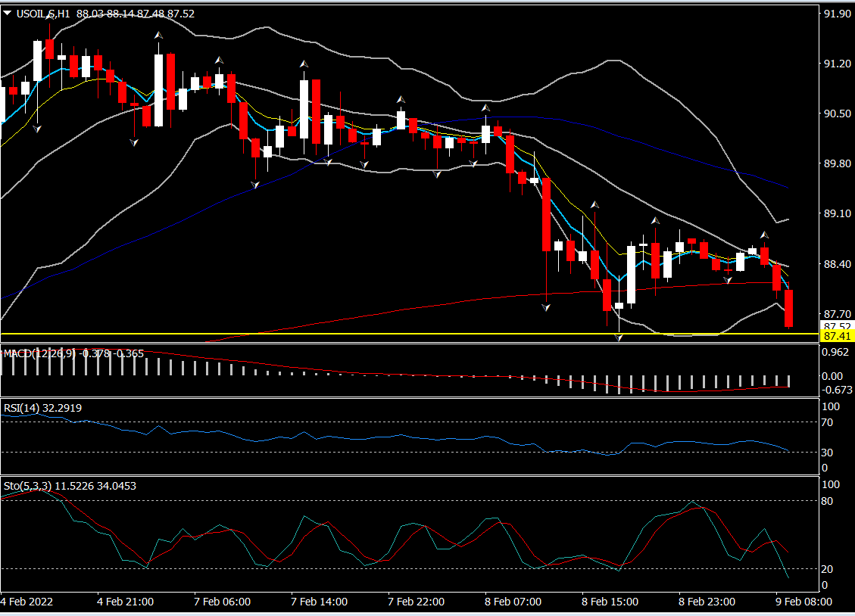The width and height of the screenshot is (855, 616).
Task: Click the 91.90 price scale label
Action: point(837,14)
